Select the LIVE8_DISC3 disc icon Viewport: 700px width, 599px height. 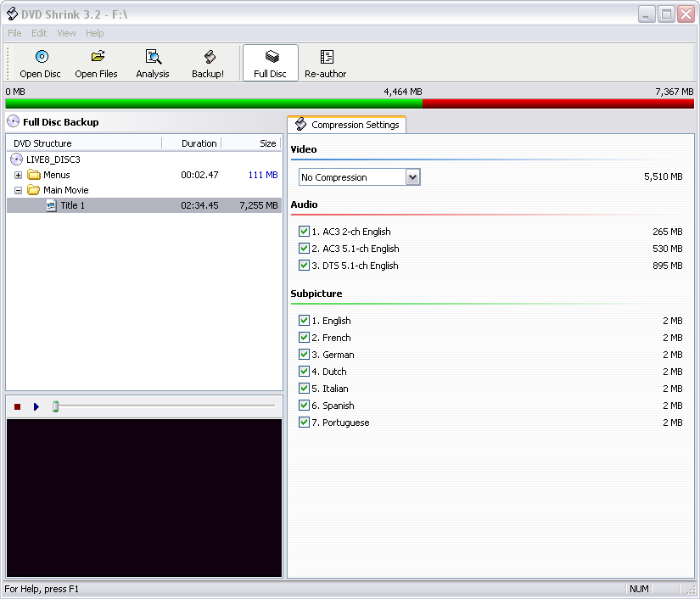(x=16, y=160)
